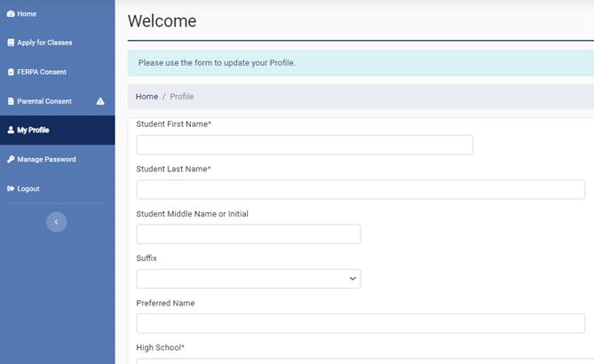The image size is (594, 364).
Task: Click the Student First Name* label
Action: (x=173, y=124)
